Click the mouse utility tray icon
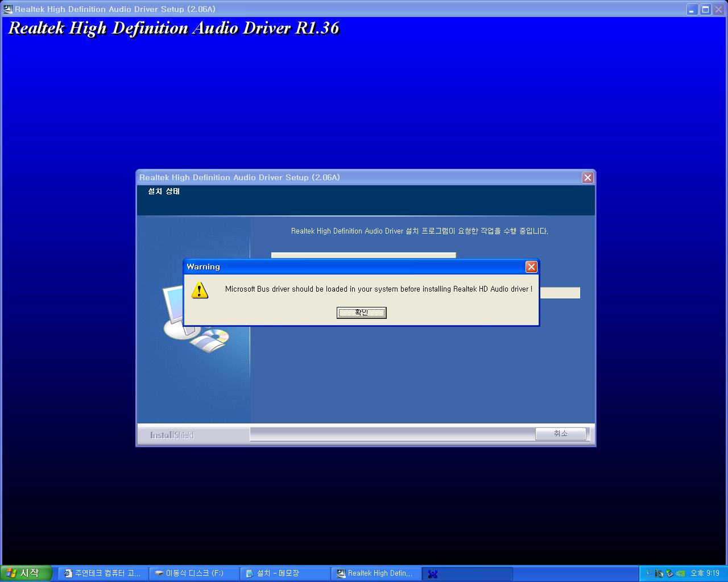This screenshot has height=582, width=728. tap(659, 573)
